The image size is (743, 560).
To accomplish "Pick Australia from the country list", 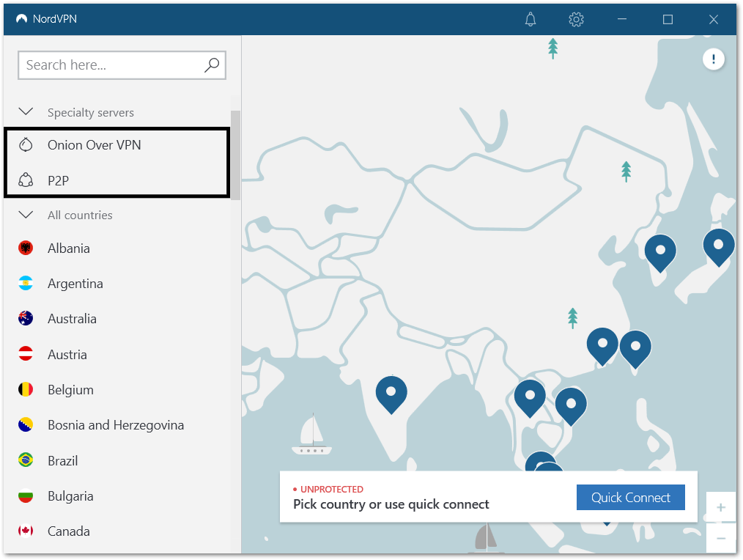I will point(72,319).
